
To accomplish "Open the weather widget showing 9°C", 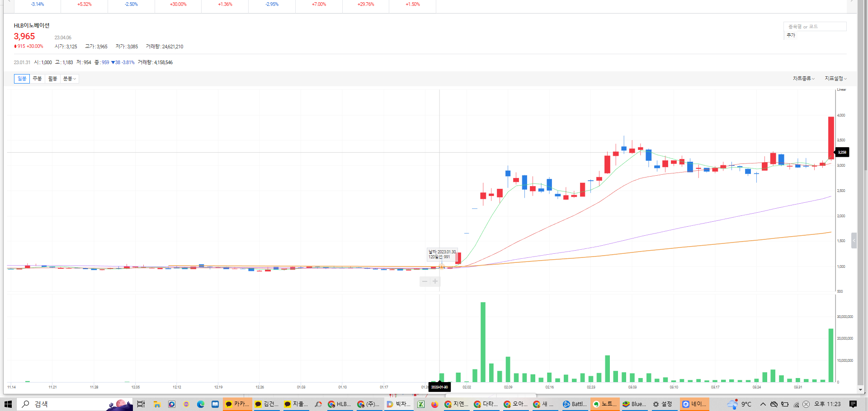I will click(x=740, y=404).
